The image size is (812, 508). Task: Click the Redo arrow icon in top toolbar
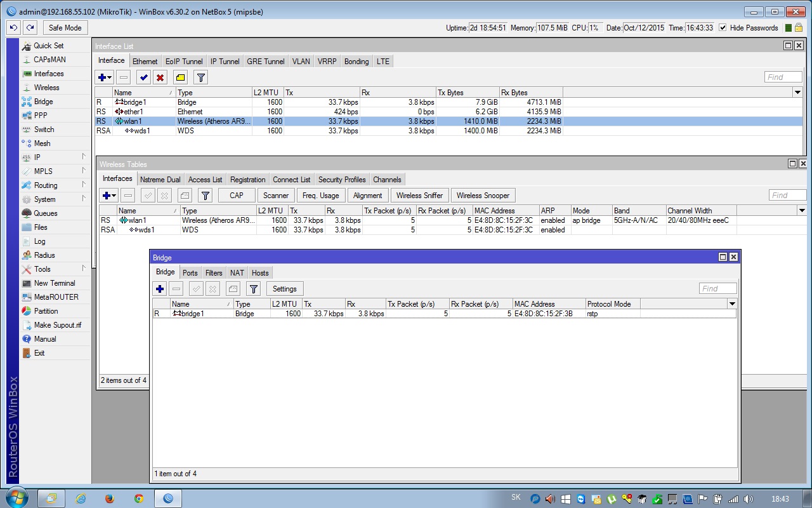click(x=30, y=28)
